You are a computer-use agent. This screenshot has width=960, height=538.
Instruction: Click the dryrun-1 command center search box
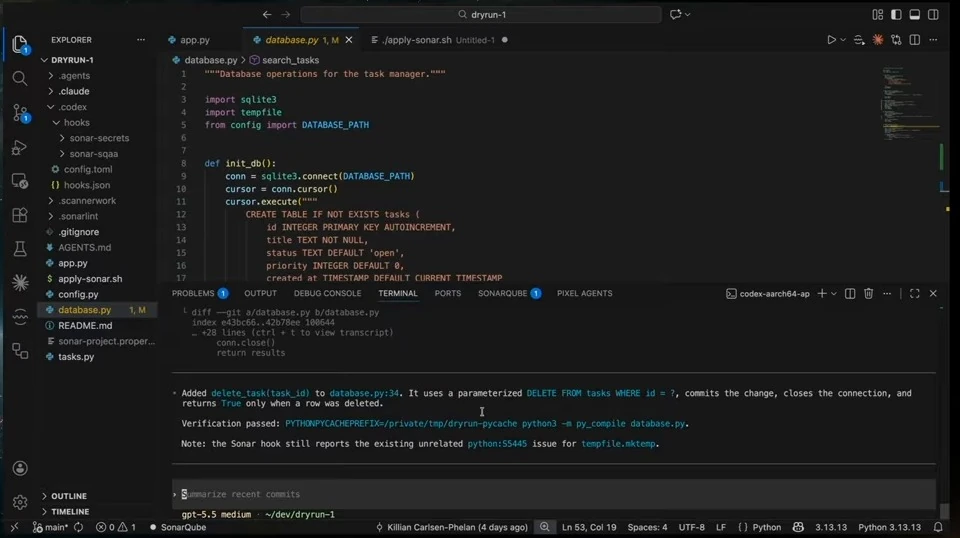point(481,15)
